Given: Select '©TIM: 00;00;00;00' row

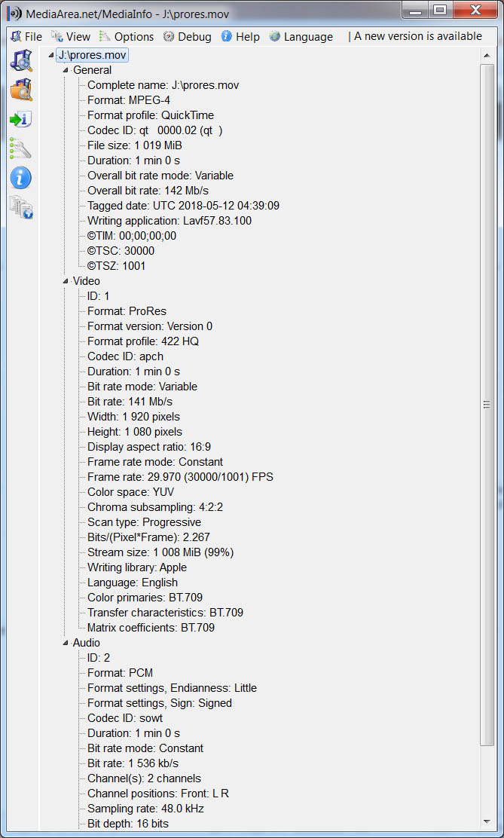Looking at the screenshot, I should [x=132, y=236].
